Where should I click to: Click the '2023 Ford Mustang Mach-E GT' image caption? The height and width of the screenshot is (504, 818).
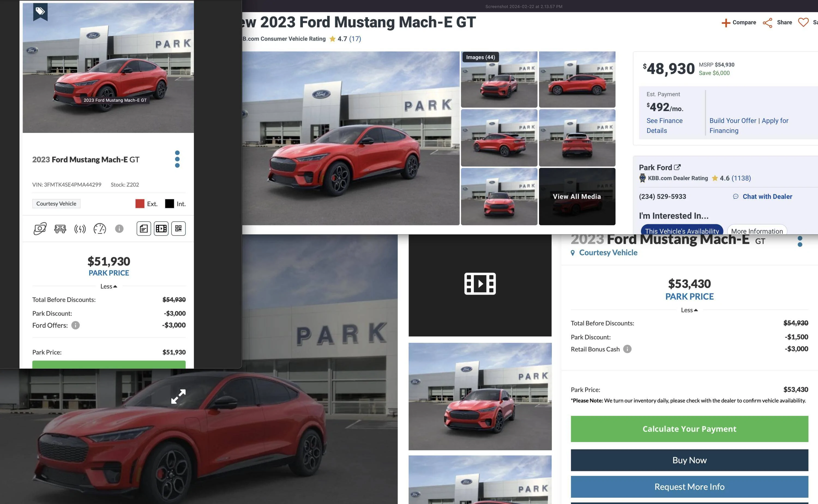(x=115, y=100)
